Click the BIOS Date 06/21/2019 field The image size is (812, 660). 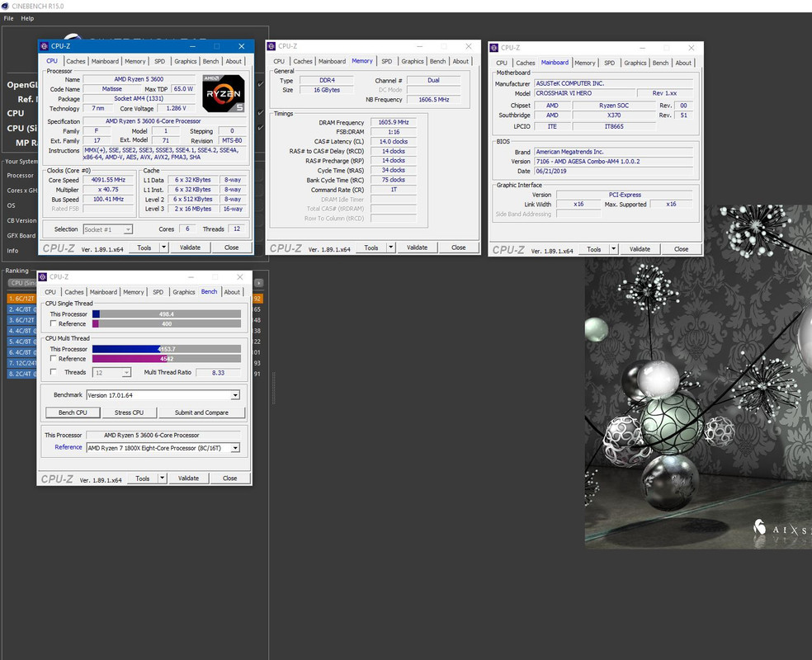613,171
